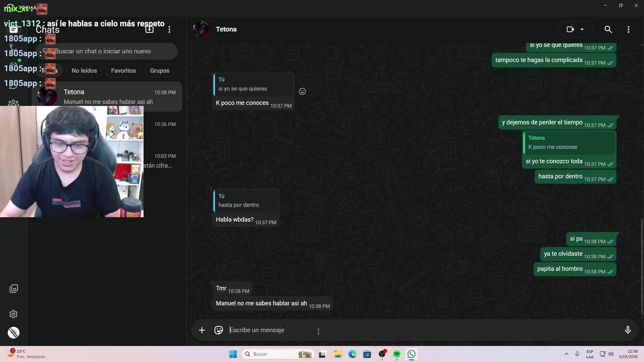Start a video call with Tetona

click(x=570, y=30)
